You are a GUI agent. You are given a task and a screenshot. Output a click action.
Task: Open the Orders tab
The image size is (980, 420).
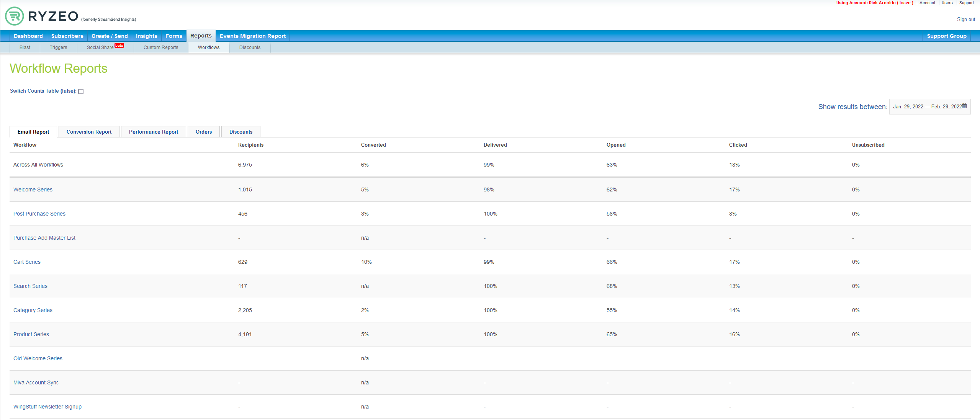click(203, 132)
